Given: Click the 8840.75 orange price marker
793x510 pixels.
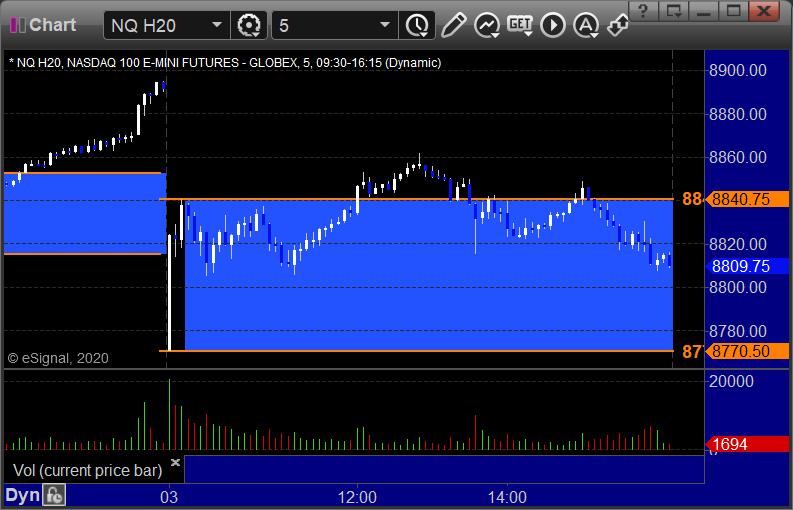Looking at the screenshot, I should click(747, 199).
